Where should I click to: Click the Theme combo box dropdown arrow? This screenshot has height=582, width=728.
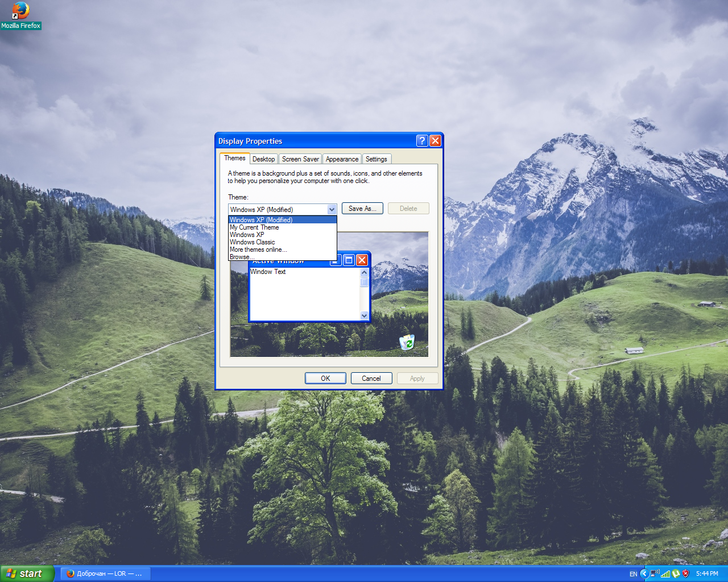click(332, 210)
